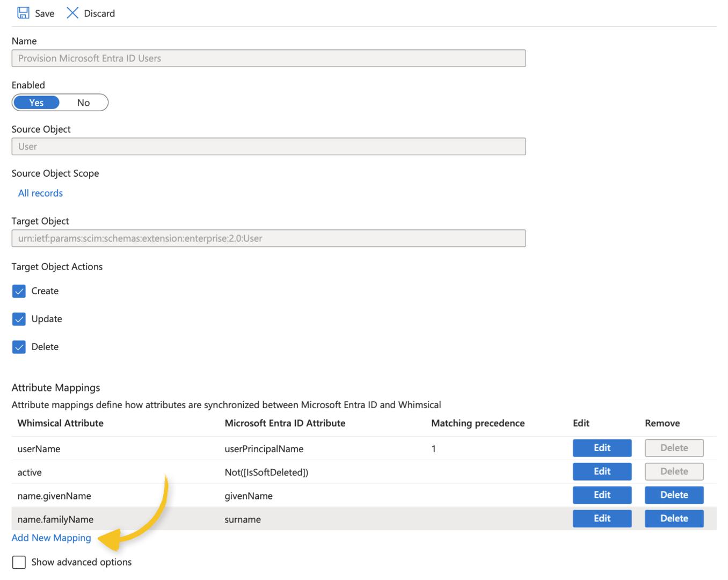The height and width of the screenshot is (580, 728).
Task: Set Enabled toggle to No
Action: (x=83, y=103)
